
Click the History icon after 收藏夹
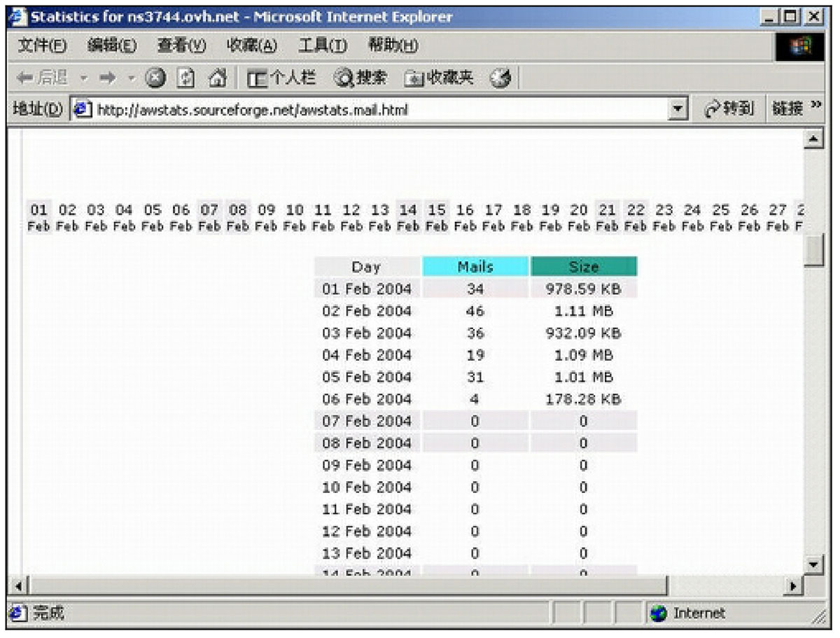(x=500, y=78)
